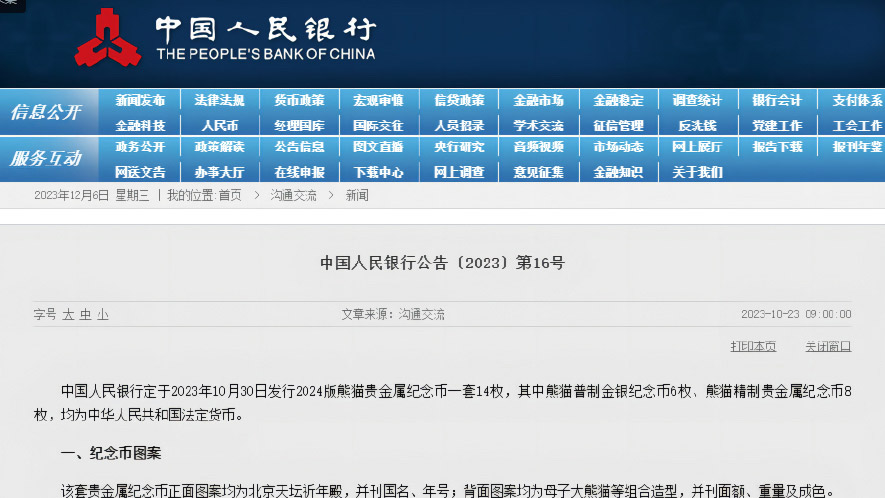Go to 货币政策 section
The image size is (885, 498).
click(299, 101)
